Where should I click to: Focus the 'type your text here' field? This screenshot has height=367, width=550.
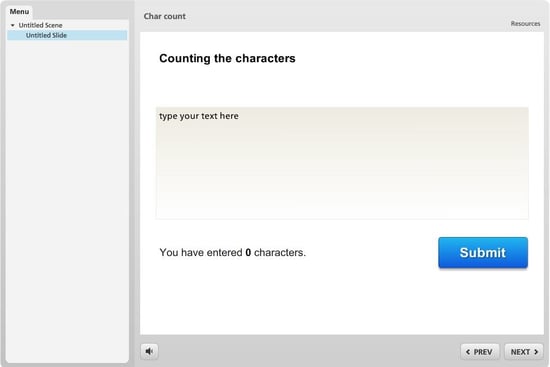(x=342, y=163)
